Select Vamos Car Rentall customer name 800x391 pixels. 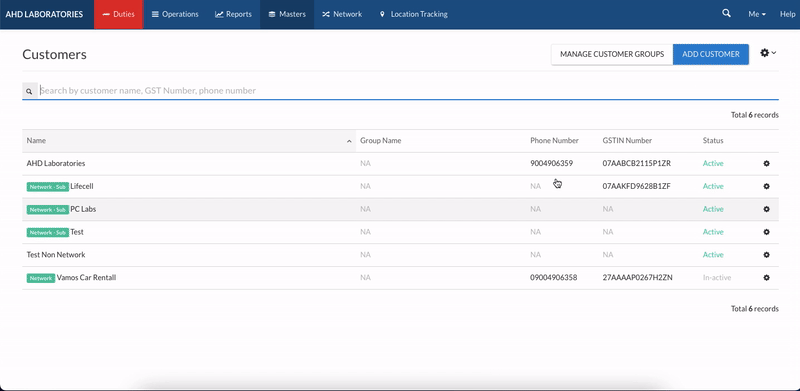tap(86, 278)
